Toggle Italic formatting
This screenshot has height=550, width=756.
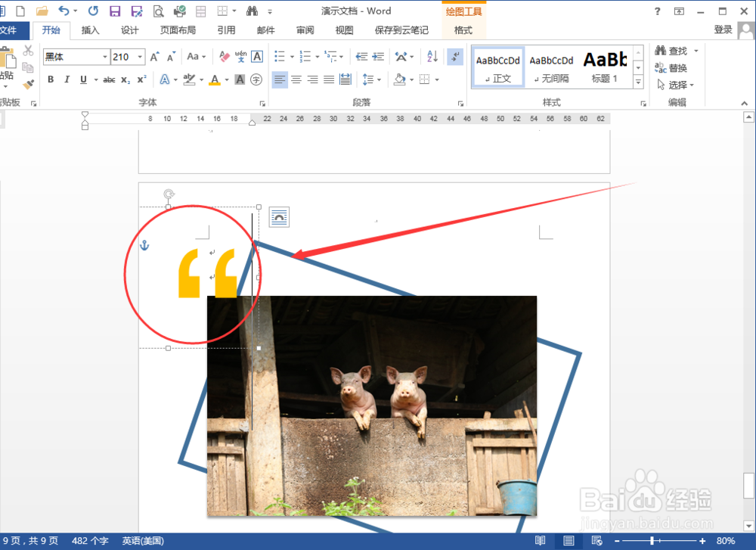(x=67, y=79)
